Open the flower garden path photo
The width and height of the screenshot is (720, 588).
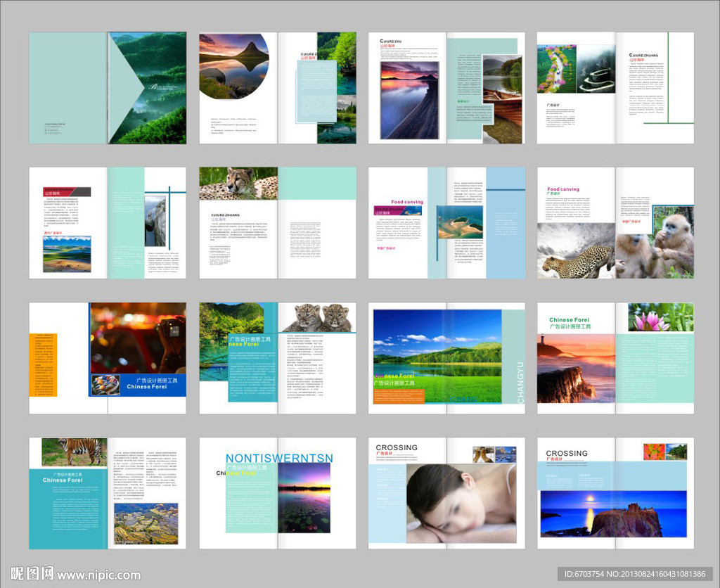pos(557,69)
